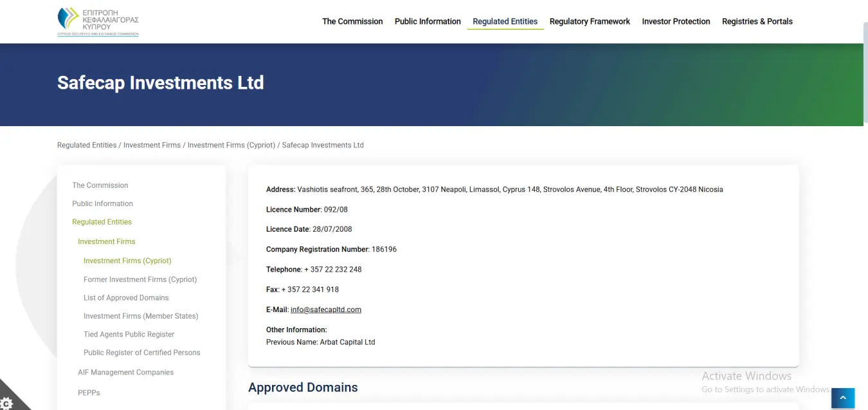Click Regulated Entities breadcrumb link
This screenshot has height=410, width=868.
(87, 145)
